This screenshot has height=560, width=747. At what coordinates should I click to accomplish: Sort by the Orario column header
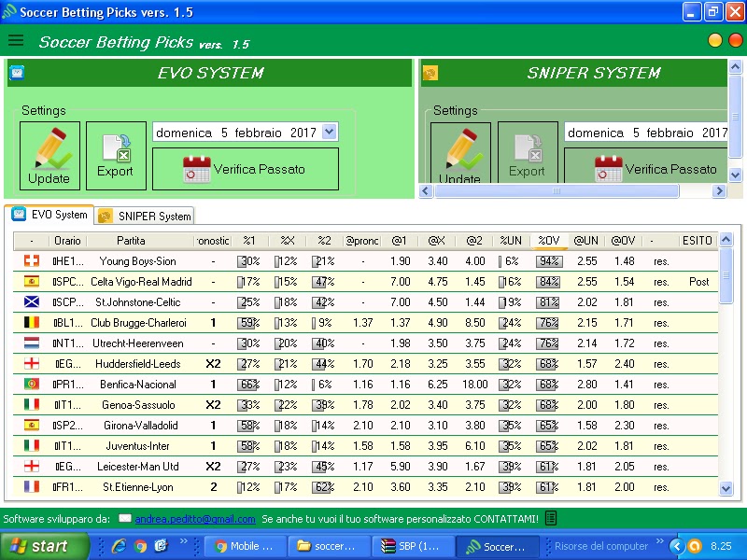67,241
